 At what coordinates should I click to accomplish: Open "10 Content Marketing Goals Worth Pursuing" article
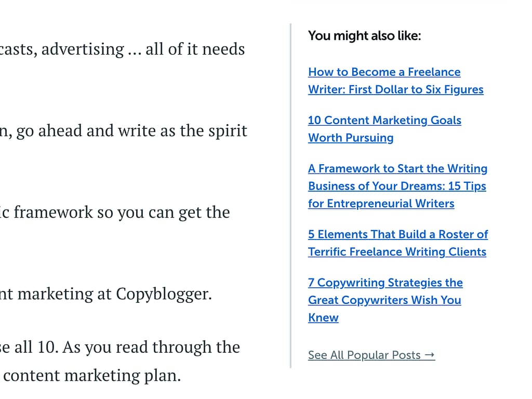coord(384,121)
